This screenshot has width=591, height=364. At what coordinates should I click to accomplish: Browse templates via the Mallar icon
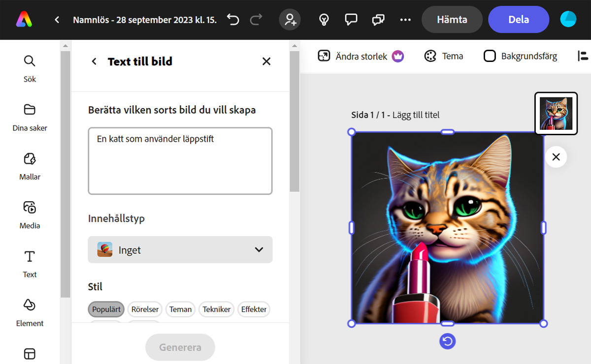point(30,158)
